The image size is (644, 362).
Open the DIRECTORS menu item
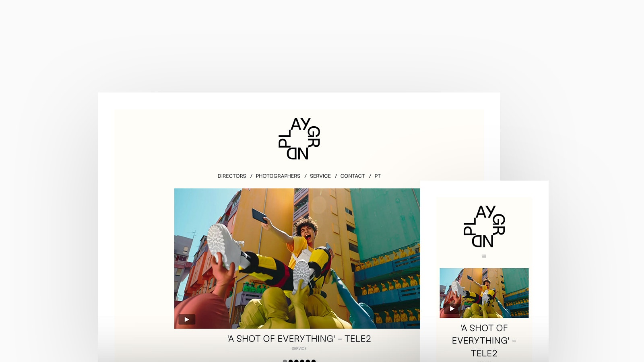click(232, 176)
